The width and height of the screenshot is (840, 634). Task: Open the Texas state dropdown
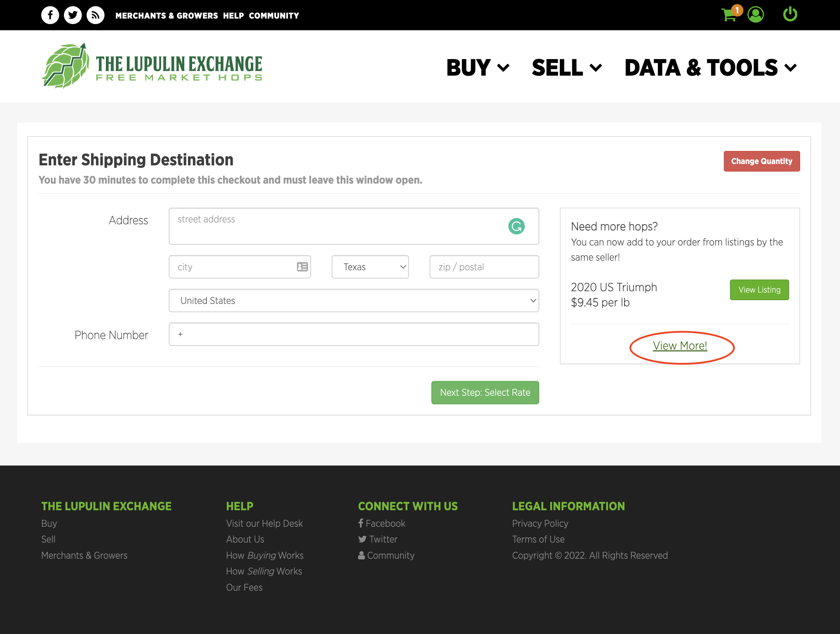coord(370,267)
